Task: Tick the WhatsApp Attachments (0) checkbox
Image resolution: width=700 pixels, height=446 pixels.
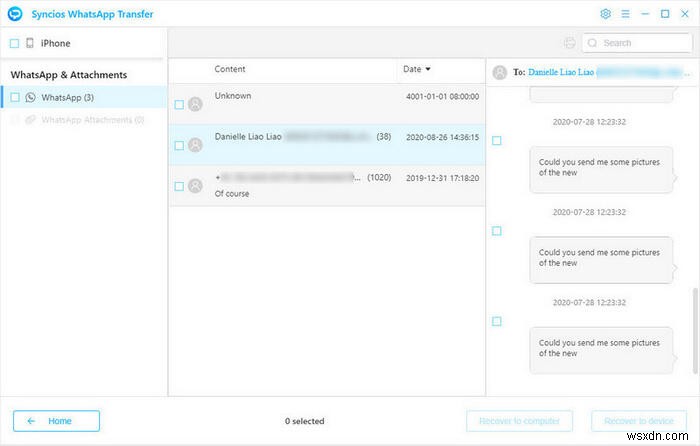Action: (x=15, y=120)
